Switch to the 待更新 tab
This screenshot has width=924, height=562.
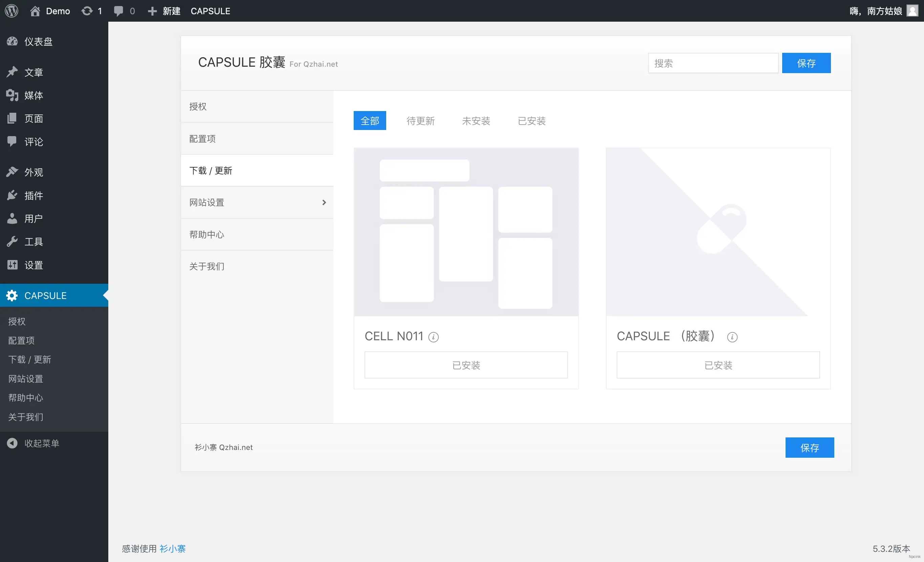[420, 121]
